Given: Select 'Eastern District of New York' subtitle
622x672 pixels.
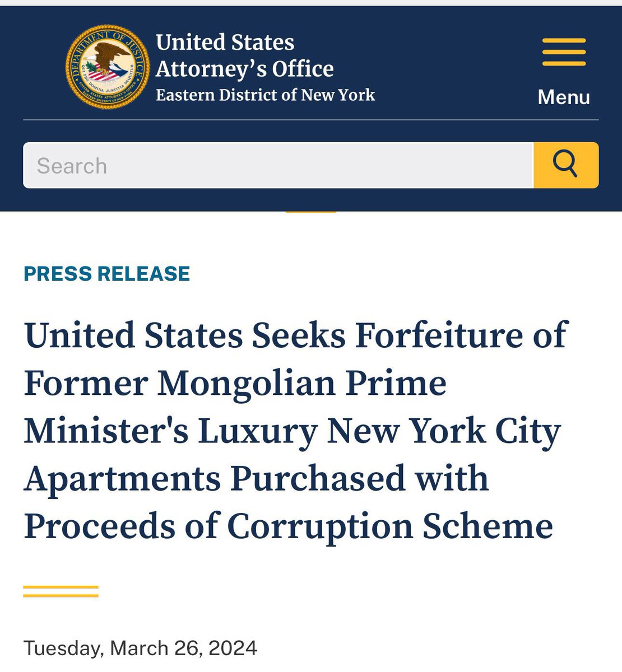Looking at the screenshot, I should [x=265, y=95].
